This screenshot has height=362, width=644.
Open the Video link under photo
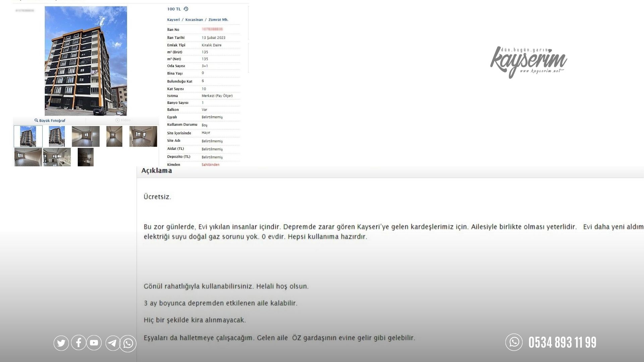pyautogui.click(x=123, y=120)
